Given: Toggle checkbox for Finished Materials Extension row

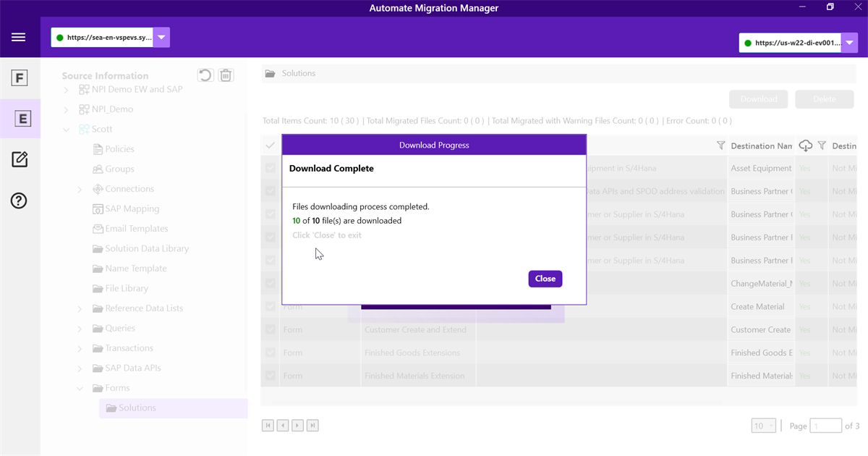Looking at the screenshot, I should coord(271,376).
